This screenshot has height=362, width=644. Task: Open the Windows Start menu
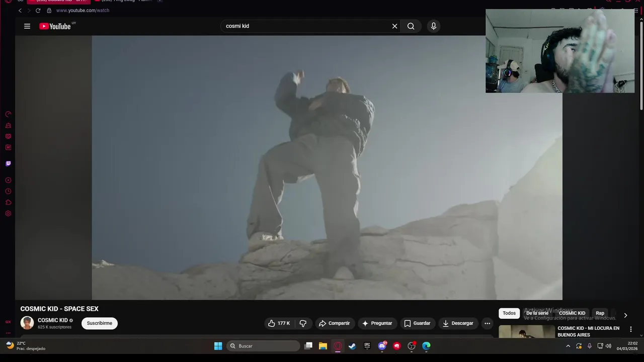point(218,346)
